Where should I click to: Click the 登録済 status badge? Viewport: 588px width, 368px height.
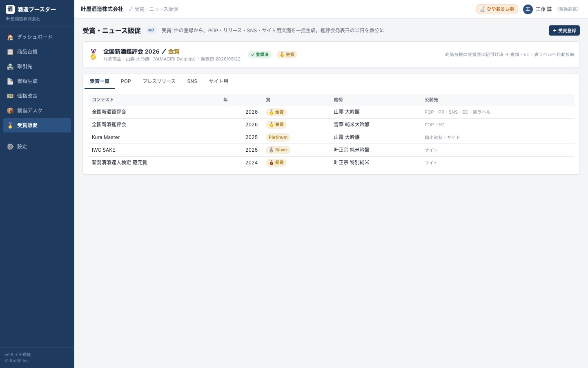point(260,54)
